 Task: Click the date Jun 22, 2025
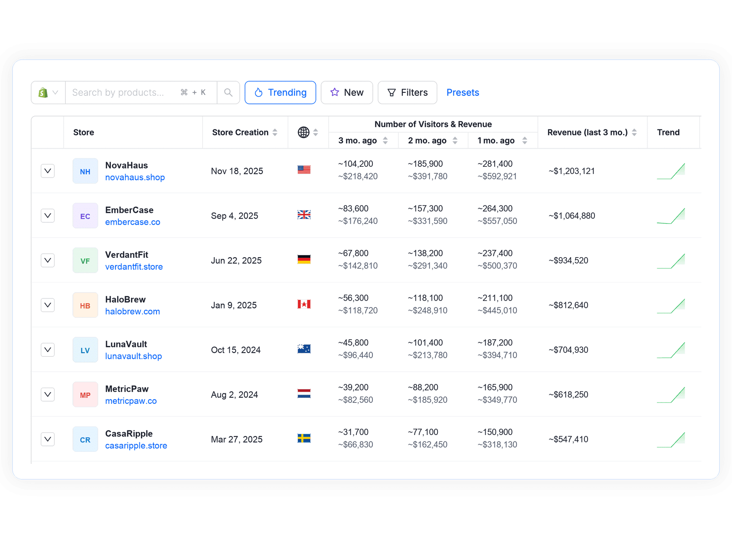point(236,260)
